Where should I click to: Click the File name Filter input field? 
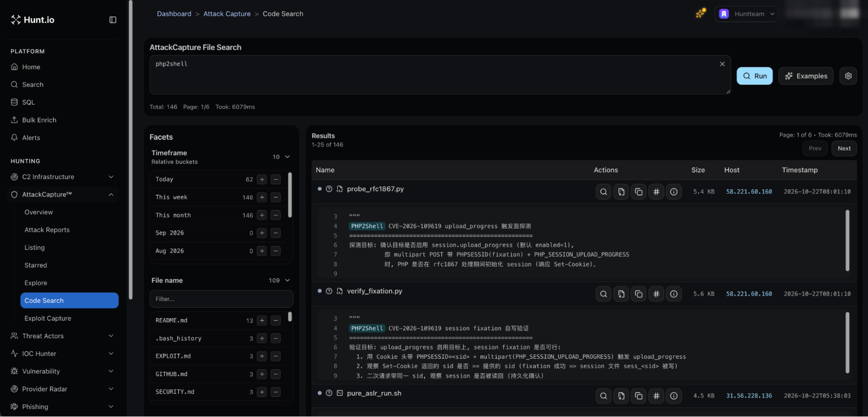click(x=221, y=299)
